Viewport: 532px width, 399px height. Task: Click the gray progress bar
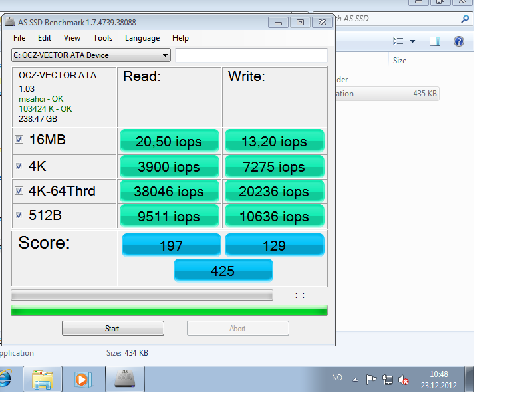tap(142, 295)
